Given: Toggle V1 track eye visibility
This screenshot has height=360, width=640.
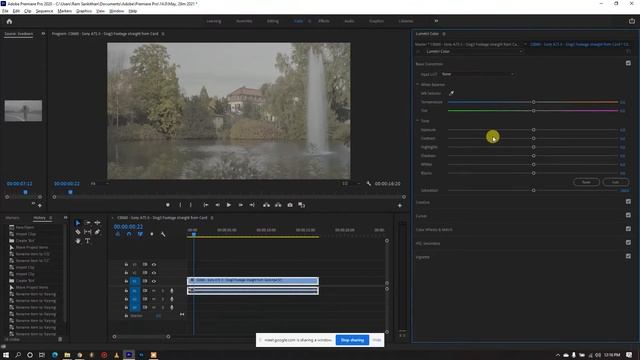Looking at the screenshot, I should click(x=154, y=281).
